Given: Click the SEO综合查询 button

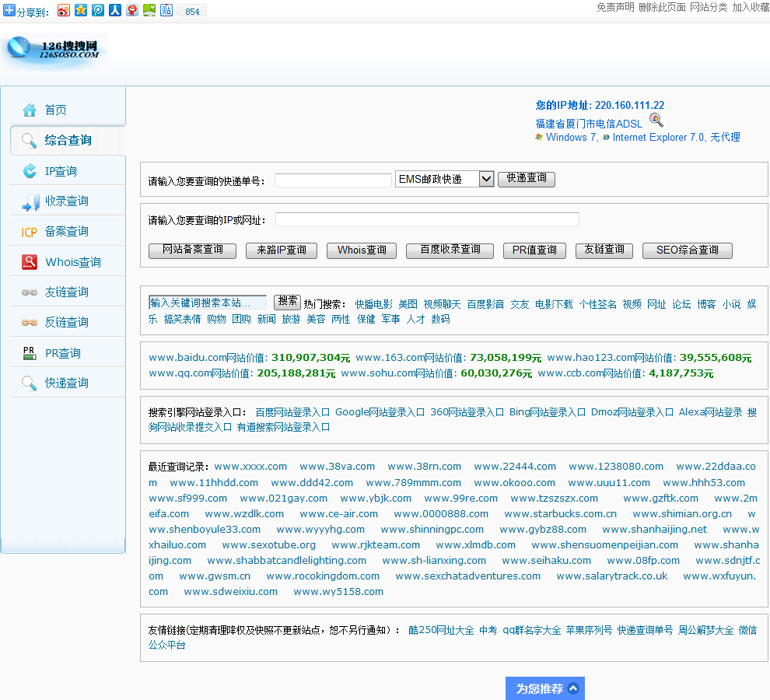Looking at the screenshot, I should click(687, 250).
